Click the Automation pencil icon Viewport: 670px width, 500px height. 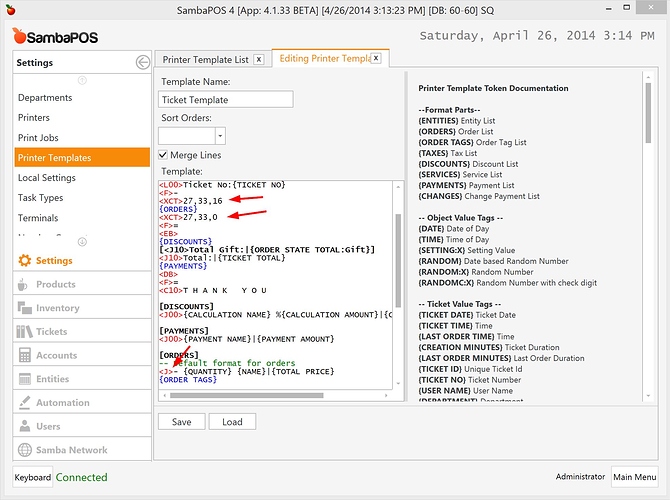click(x=25, y=403)
